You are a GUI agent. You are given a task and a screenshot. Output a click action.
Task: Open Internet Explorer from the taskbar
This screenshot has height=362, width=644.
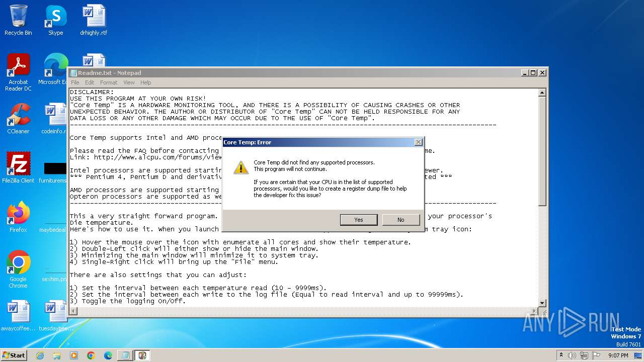pyautogui.click(x=40, y=355)
